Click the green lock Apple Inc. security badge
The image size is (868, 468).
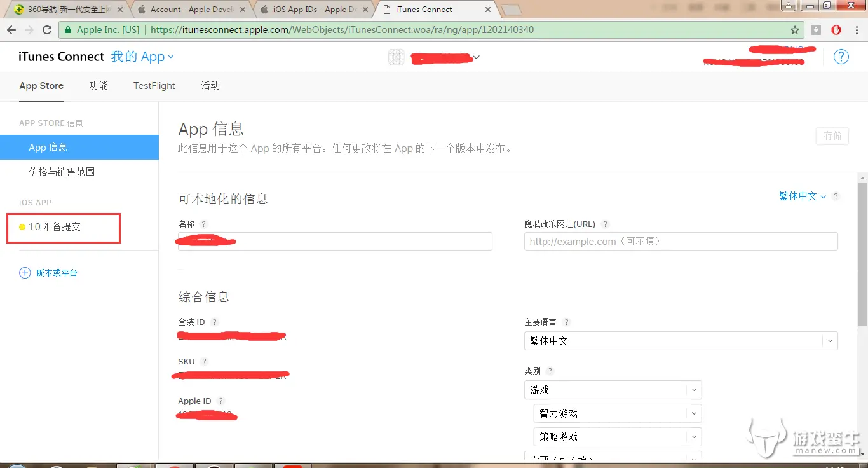click(x=101, y=30)
